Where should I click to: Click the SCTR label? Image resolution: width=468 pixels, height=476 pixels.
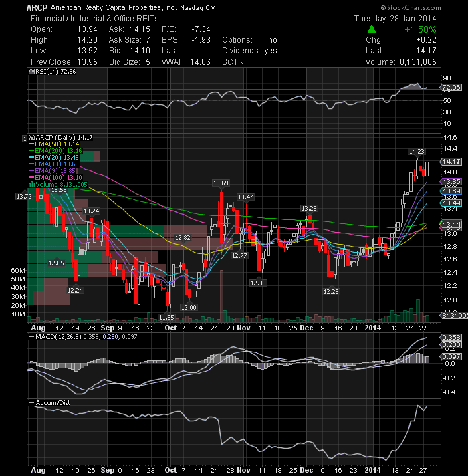click(234, 62)
